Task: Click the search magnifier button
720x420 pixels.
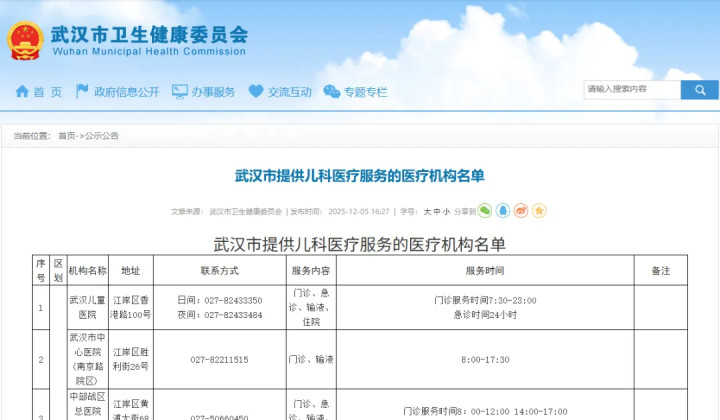Action: pyautogui.click(x=699, y=90)
